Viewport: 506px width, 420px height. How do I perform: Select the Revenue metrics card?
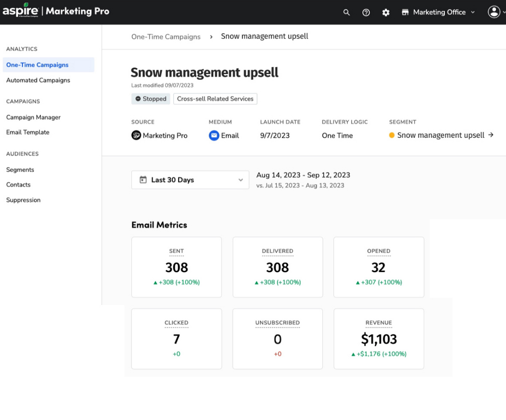point(378,338)
